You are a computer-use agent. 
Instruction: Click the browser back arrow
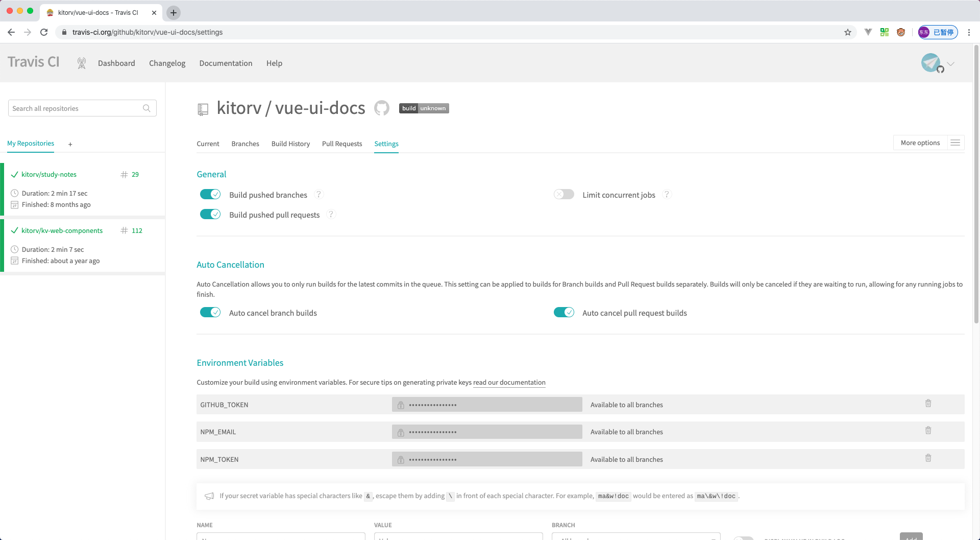11,32
